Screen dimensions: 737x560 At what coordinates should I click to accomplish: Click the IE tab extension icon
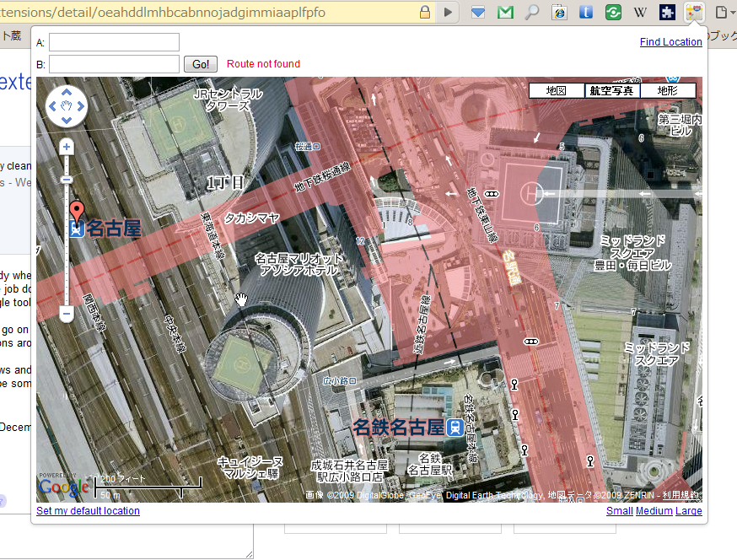(x=559, y=12)
